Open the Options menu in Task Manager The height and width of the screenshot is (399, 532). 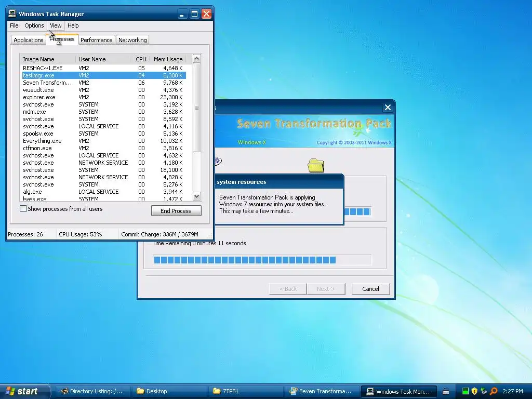point(34,25)
